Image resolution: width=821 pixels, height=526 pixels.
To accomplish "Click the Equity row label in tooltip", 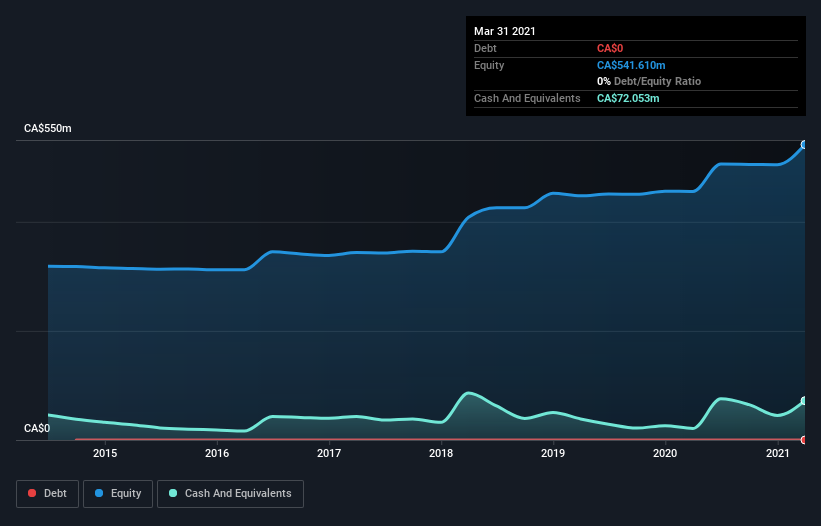I will (489, 65).
